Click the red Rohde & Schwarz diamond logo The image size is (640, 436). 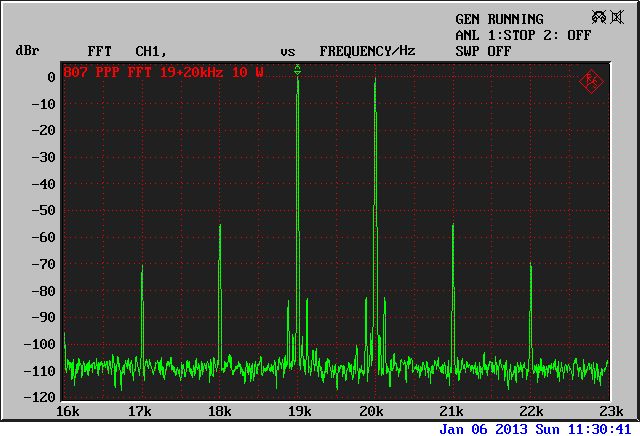pos(591,80)
